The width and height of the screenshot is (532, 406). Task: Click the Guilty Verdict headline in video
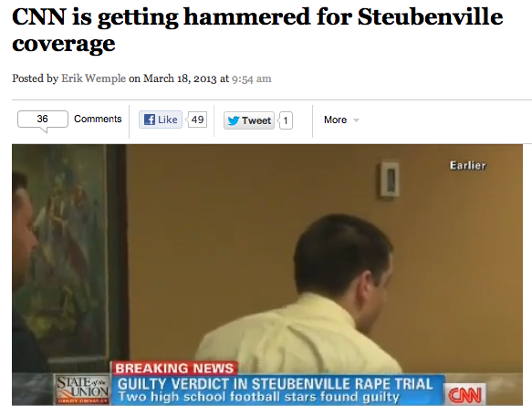(x=276, y=384)
